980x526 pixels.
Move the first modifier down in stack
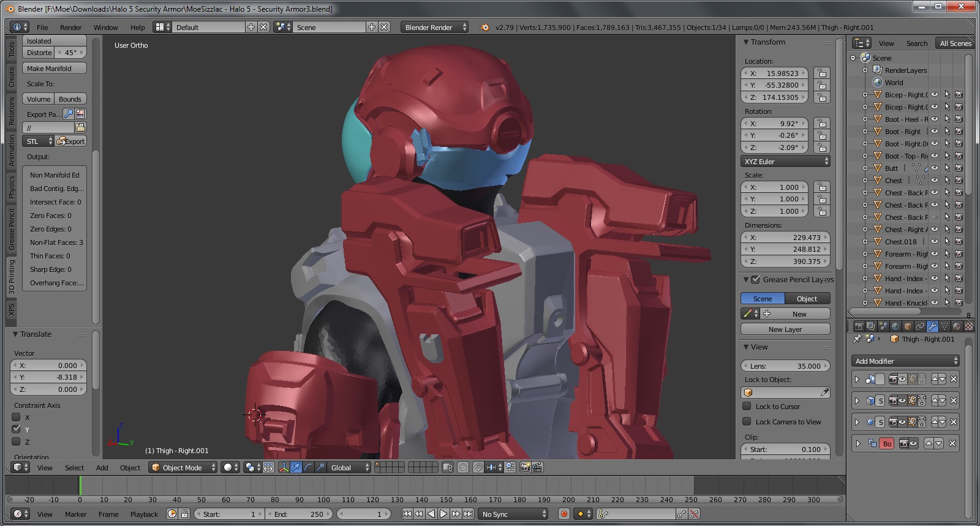pos(943,379)
